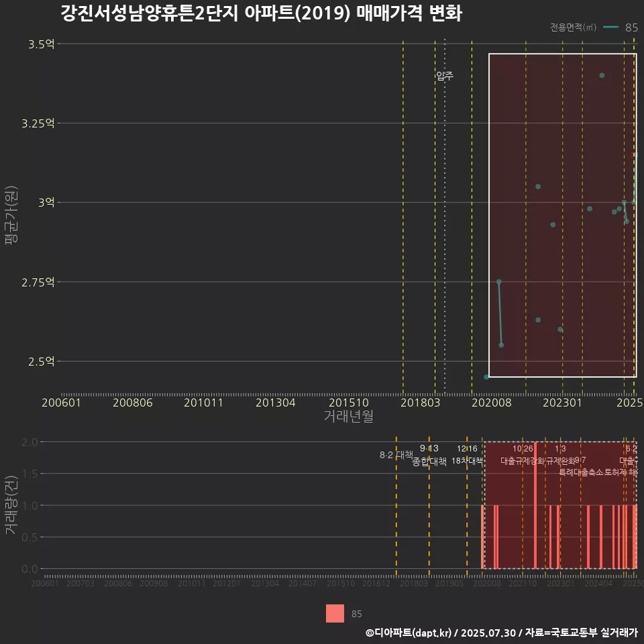Image resolution: width=644 pixels, height=644 pixels.
Task: Click the 202301 label on the price chart axis
Action: pyautogui.click(x=562, y=402)
